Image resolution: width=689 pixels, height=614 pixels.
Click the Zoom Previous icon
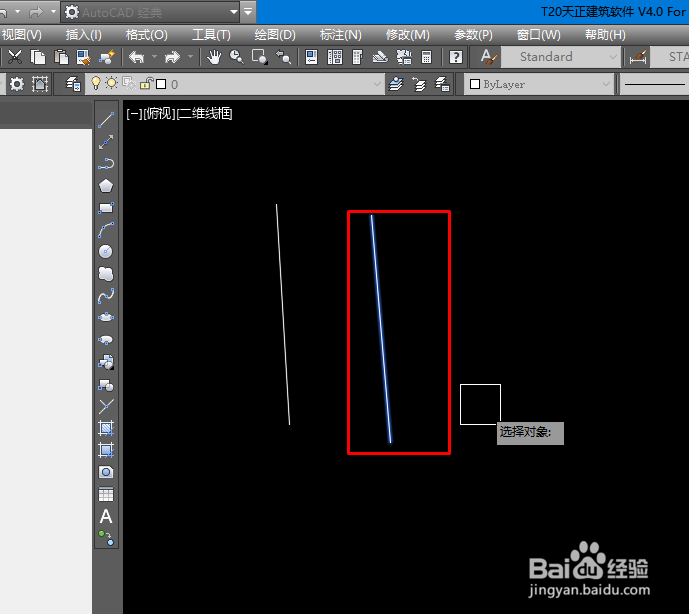(283, 57)
